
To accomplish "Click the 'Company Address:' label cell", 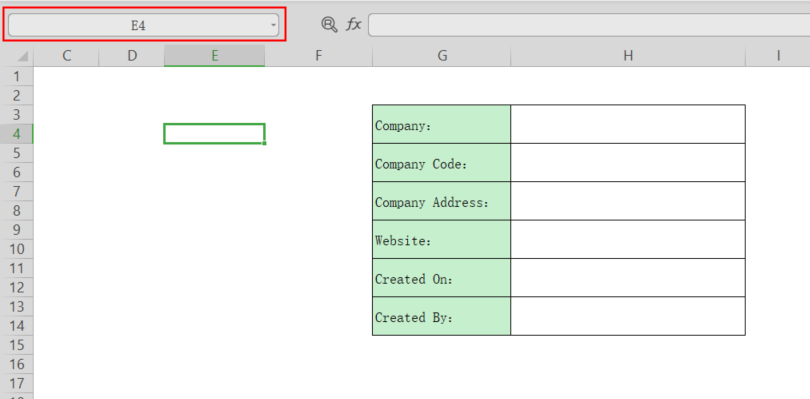I will [442, 201].
